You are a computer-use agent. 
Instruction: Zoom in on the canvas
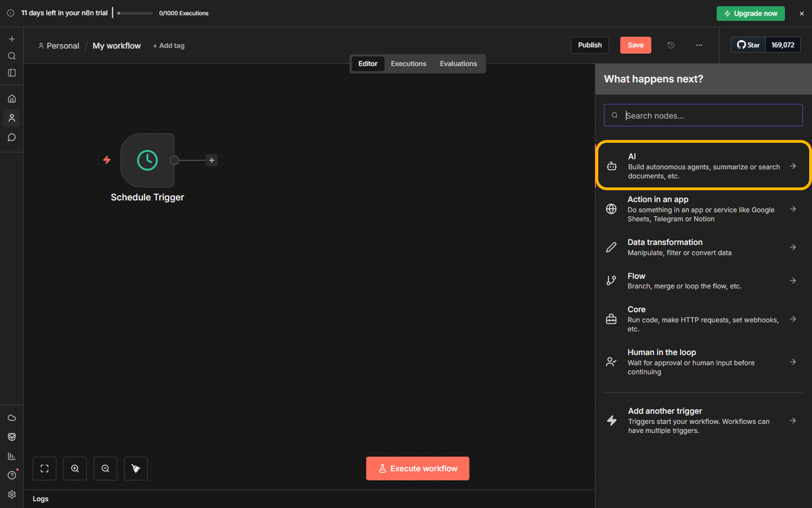pyautogui.click(x=75, y=468)
